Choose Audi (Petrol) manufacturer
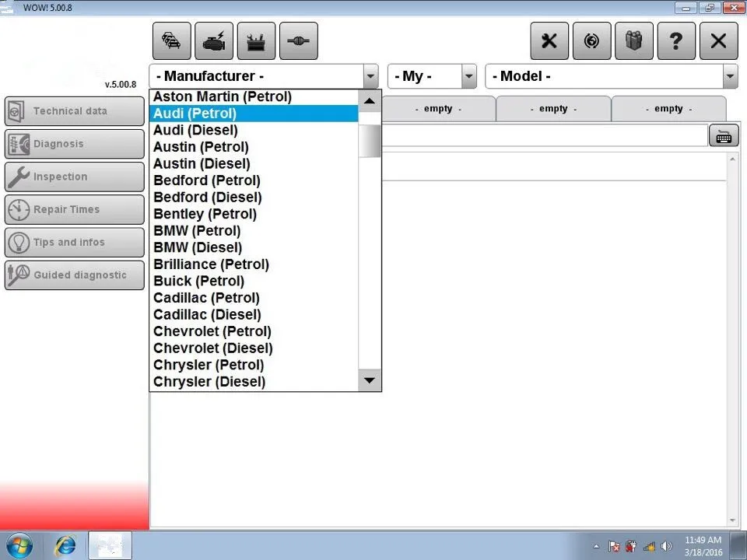Viewport: 747px width, 560px height. pos(254,114)
